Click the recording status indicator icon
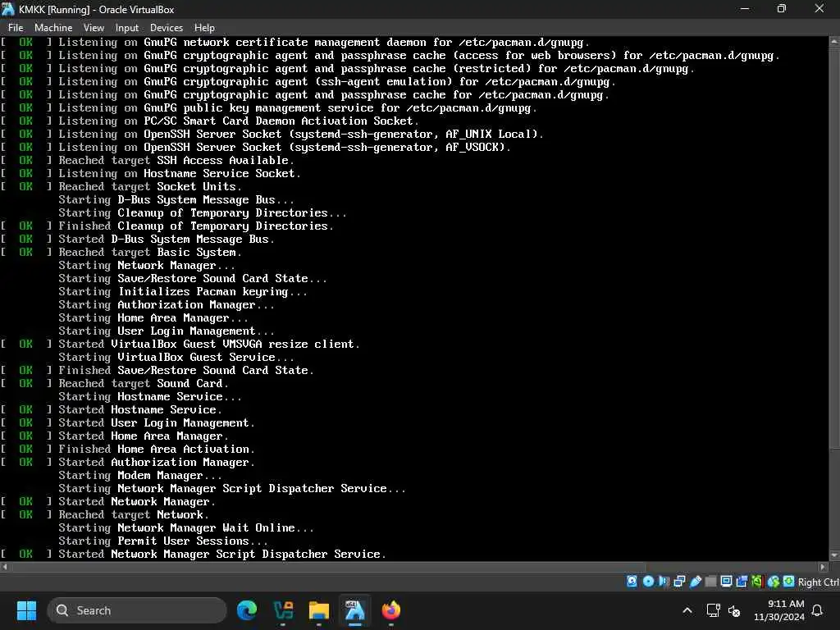 742,582
